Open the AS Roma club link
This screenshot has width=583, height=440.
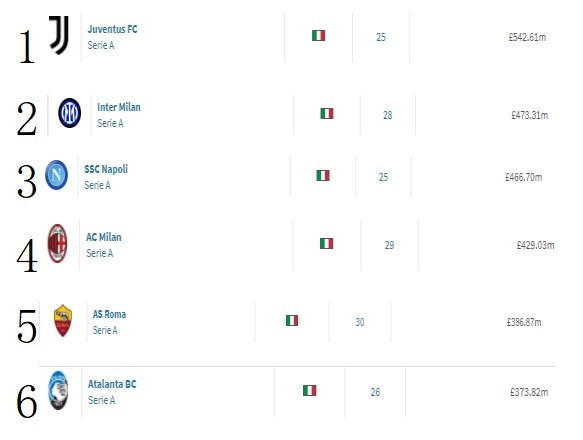point(109,314)
